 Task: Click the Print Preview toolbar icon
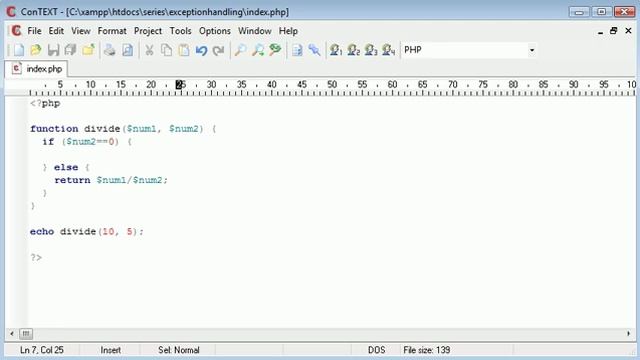(x=127, y=50)
